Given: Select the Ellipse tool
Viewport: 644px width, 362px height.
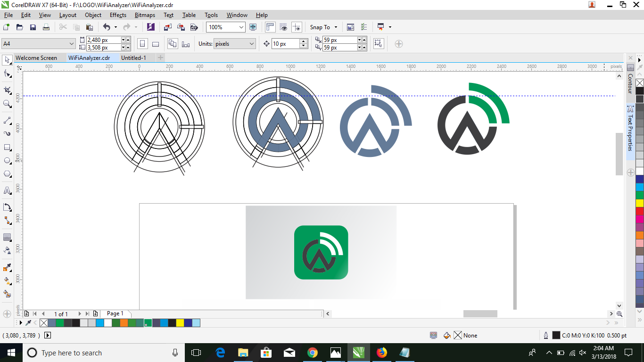Looking at the screenshot, I should [7, 161].
